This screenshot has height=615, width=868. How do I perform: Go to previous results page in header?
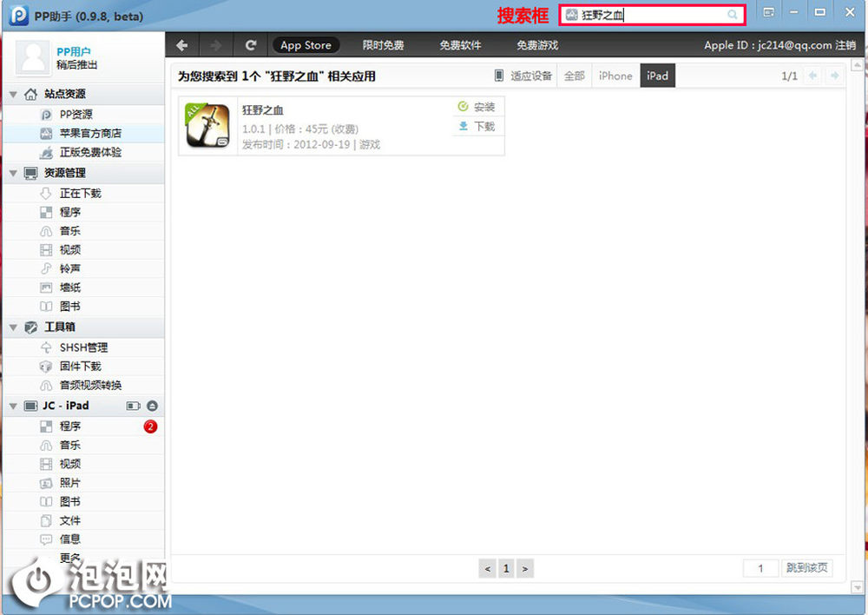[812, 76]
